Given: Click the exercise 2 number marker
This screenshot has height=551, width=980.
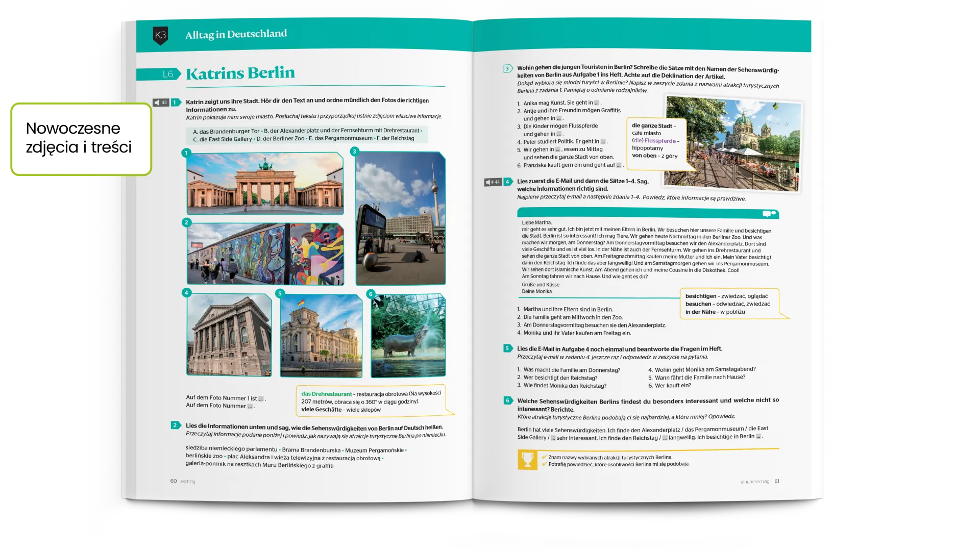Looking at the screenshot, I should coord(175,425).
